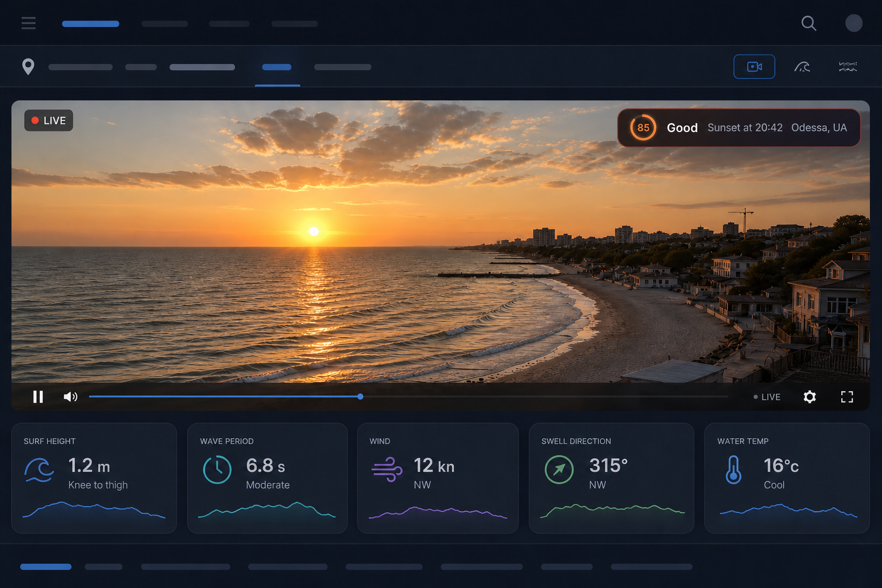Click the Good rating label
The image size is (882, 588).
(x=682, y=127)
